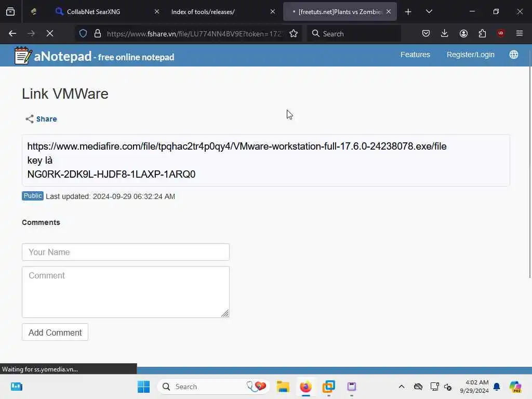This screenshot has width=532, height=399.
Task: Open the purple taskbar app icon
Action: click(352, 387)
